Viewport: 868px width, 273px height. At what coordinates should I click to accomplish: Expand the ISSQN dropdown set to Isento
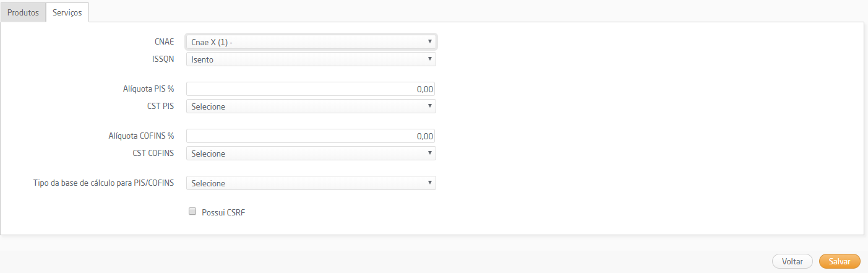311,59
